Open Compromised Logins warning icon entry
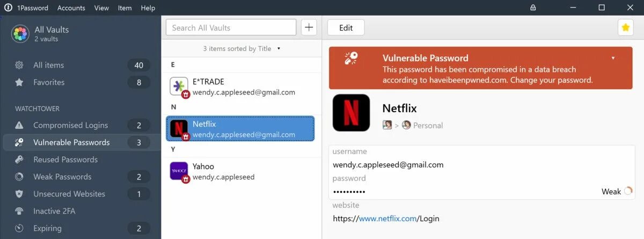 click(19, 125)
